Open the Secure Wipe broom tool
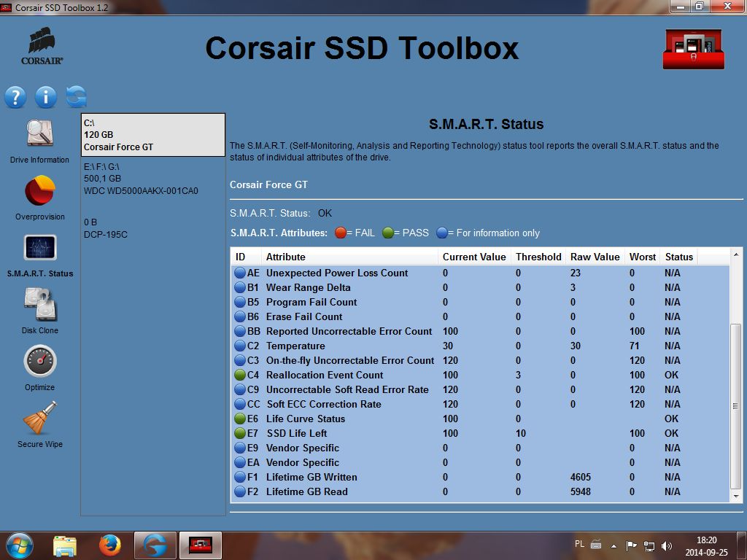This screenshot has width=747, height=560. pyautogui.click(x=40, y=424)
